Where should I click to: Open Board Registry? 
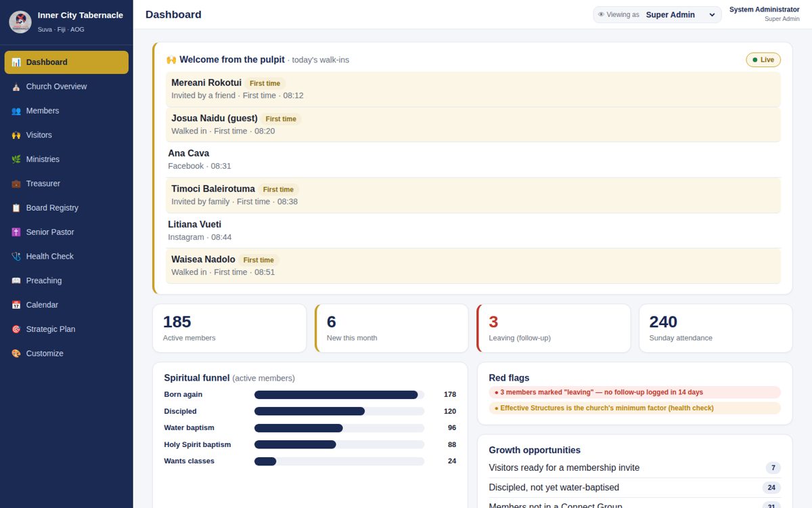(x=66, y=208)
